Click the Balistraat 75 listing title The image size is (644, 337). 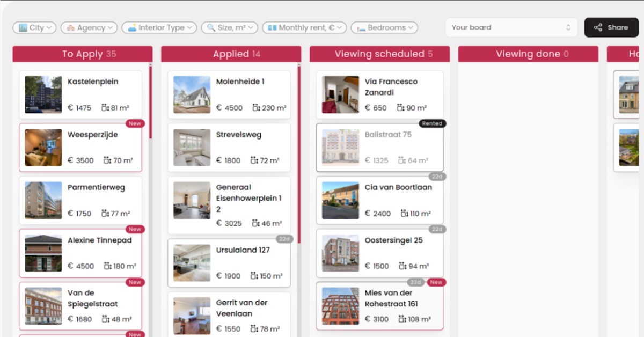(388, 135)
